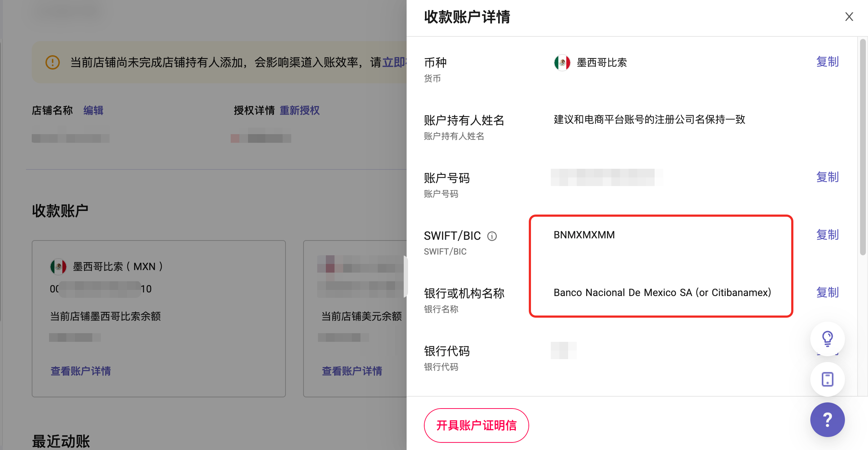This screenshot has height=450, width=868.
Task: Click the 开具账户证明信 button
Action: pos(476,425)
